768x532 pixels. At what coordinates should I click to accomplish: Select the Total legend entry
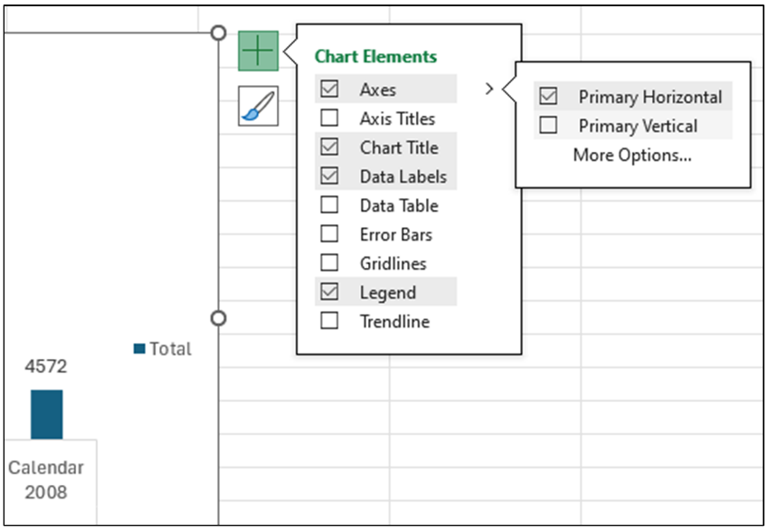(x=172, y=348)
